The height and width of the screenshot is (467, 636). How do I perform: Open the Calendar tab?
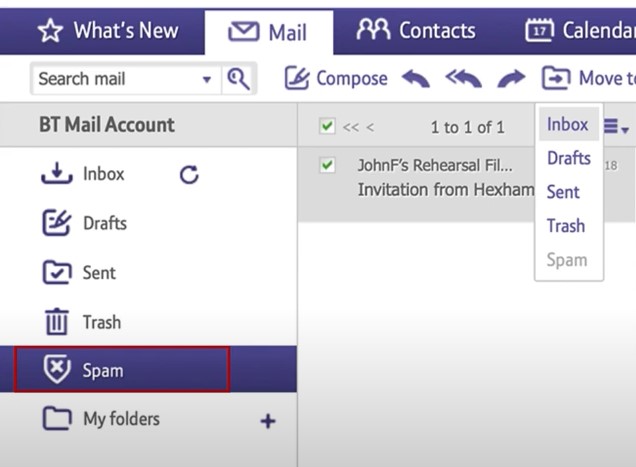[580, 31]
